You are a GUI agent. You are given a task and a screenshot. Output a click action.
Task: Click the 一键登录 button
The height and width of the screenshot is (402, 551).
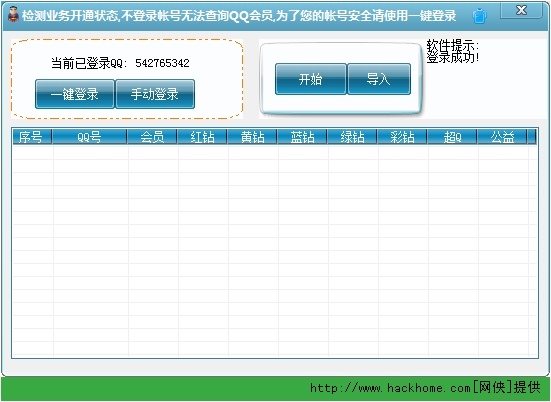point(74,94)
